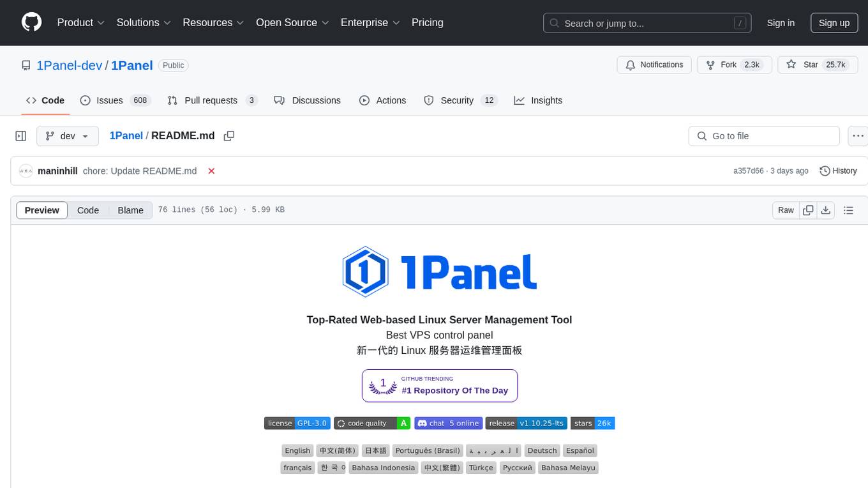
Task: Select the Deutsch language badge
Action: point(542,451)
